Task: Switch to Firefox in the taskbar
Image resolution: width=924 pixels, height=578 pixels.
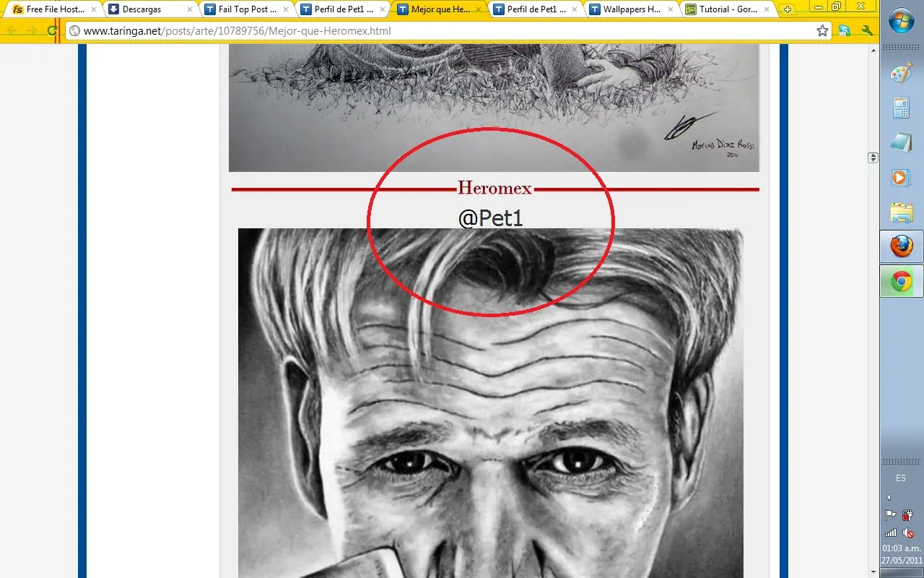Action: point(902,246)
